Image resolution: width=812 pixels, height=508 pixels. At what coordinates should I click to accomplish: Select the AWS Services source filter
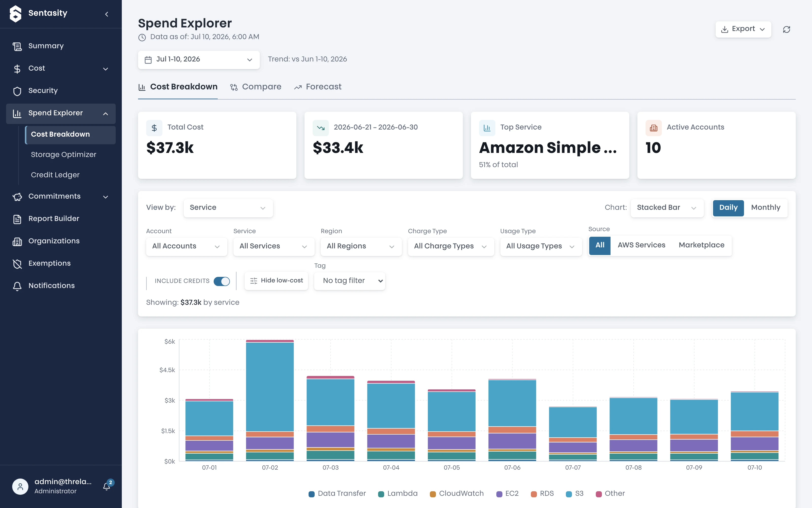click(641, 245)
